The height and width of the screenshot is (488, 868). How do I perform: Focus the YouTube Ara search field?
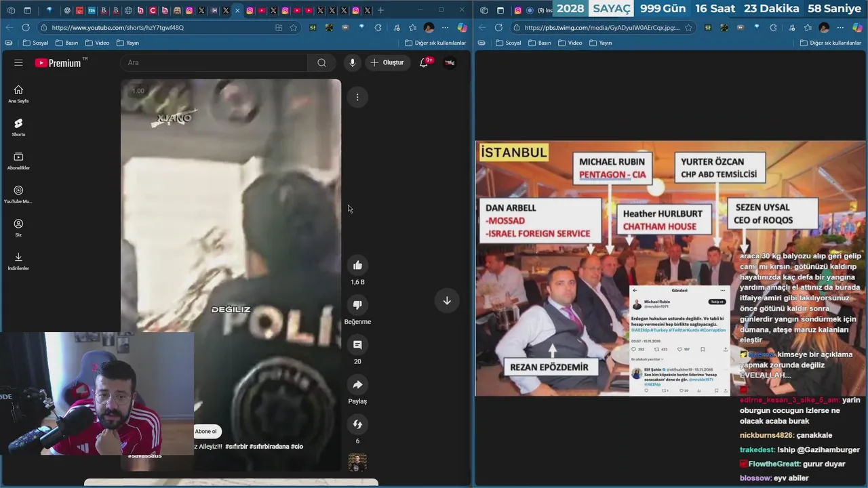coord(214,62)
